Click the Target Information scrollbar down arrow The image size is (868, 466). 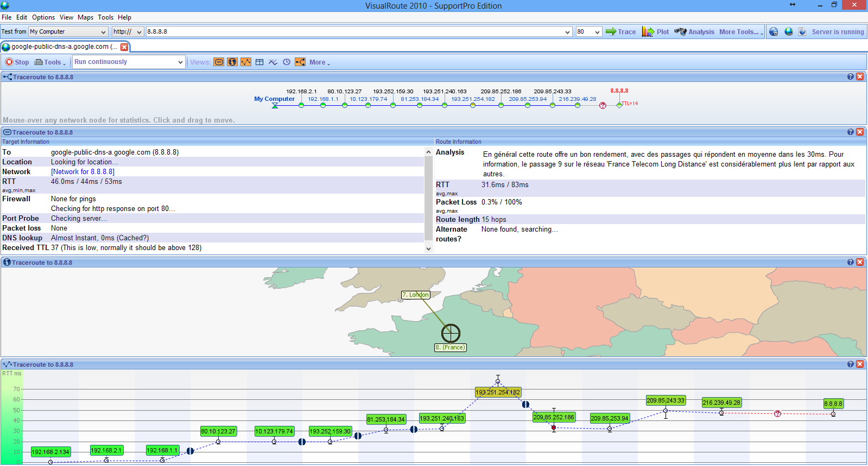428,248
